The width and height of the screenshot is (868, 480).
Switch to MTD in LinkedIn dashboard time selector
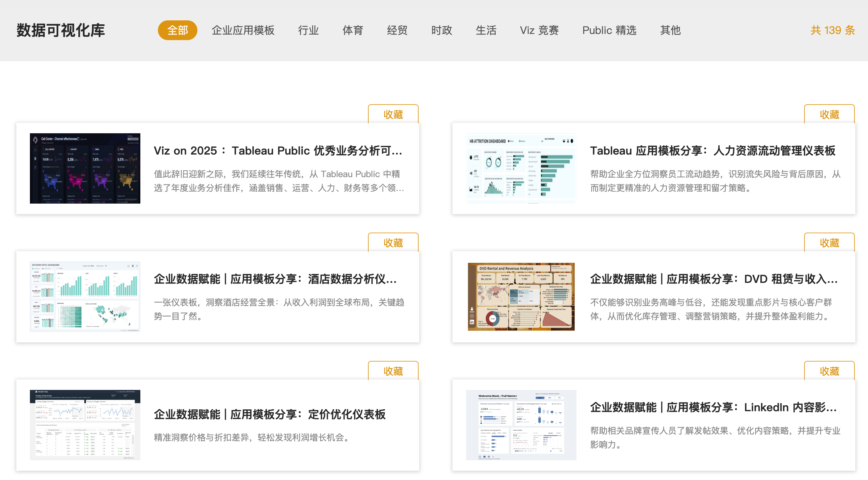(x=550, y=398)
